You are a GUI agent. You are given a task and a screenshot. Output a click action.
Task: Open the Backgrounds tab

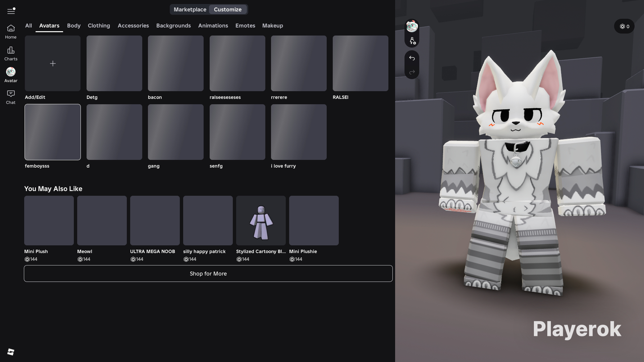[x=173, y=26]
